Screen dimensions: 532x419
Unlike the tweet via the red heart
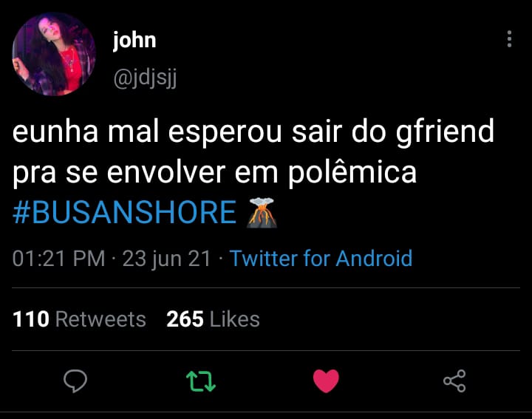[326, 381]
